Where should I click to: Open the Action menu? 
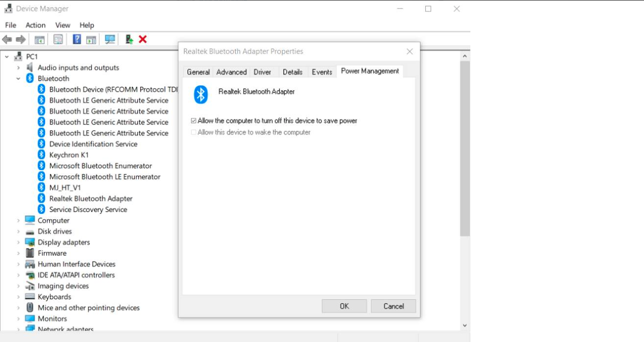coord(35,25)
